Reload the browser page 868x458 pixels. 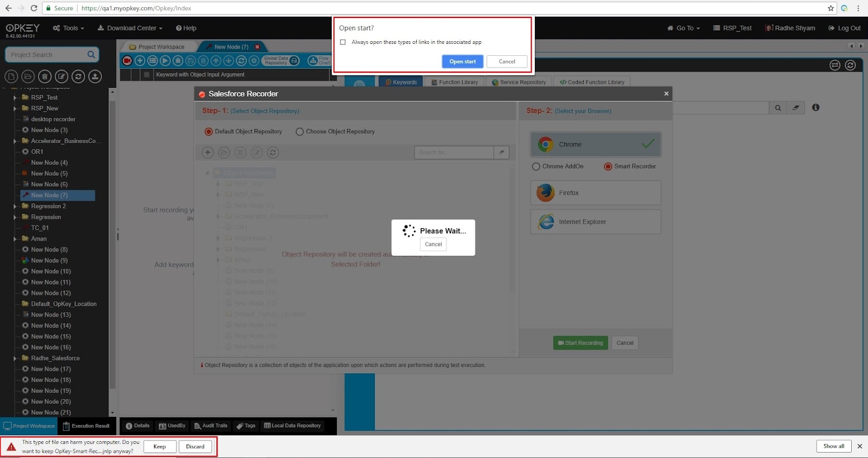click(x=34, y=8)
